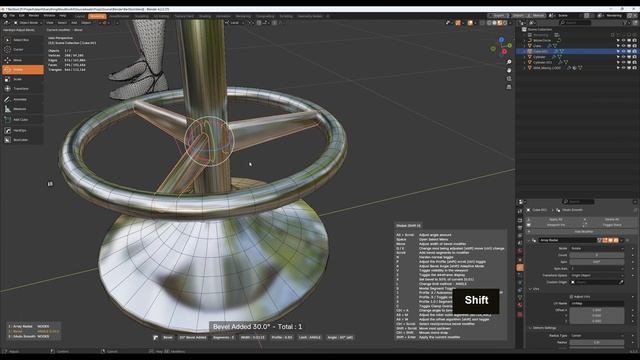Click the viewport zoom magnifier gizmo icon

509,62
